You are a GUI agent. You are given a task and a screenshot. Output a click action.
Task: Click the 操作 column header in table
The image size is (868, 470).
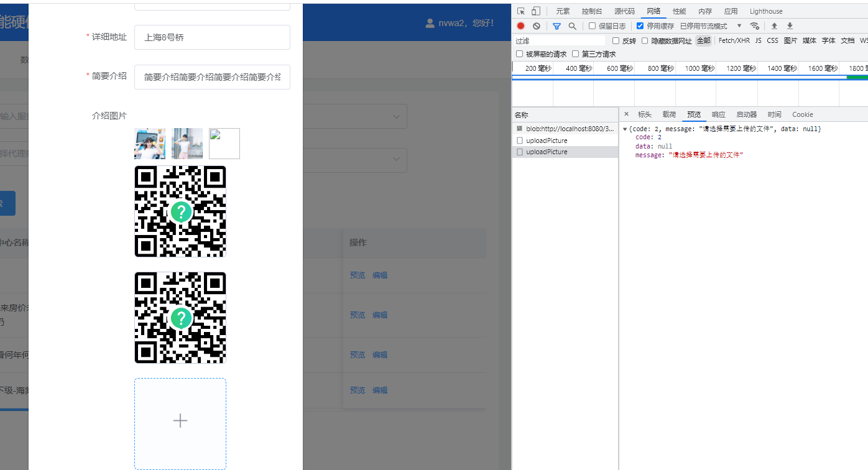(x=358, y=242)
